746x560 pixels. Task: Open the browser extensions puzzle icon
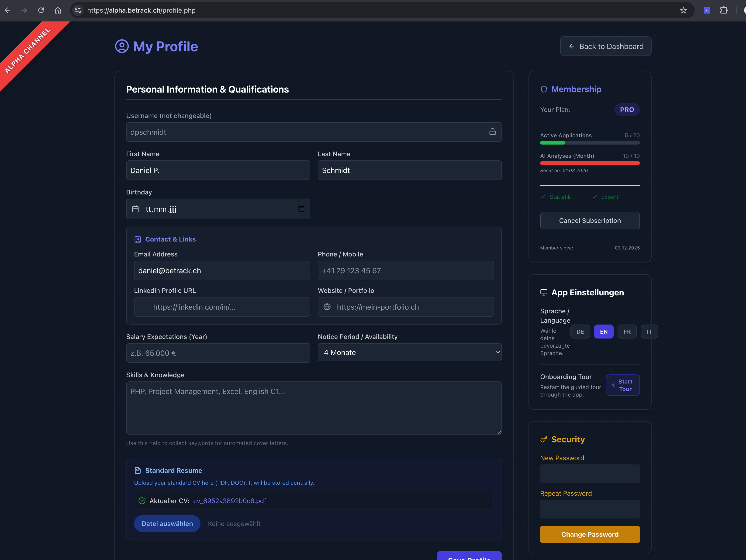pyautogui.click(x=724, y=10)
